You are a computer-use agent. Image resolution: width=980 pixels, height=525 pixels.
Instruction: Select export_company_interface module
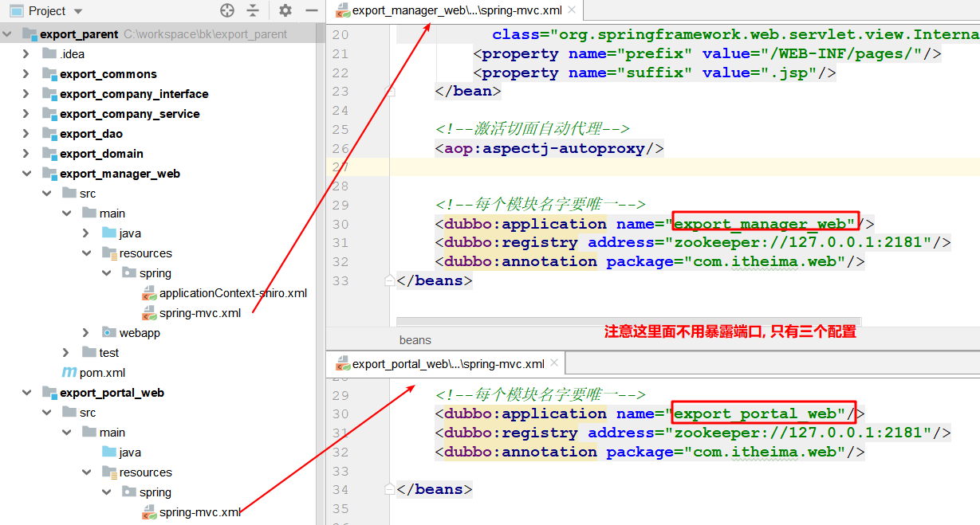(x=134, y=94)
